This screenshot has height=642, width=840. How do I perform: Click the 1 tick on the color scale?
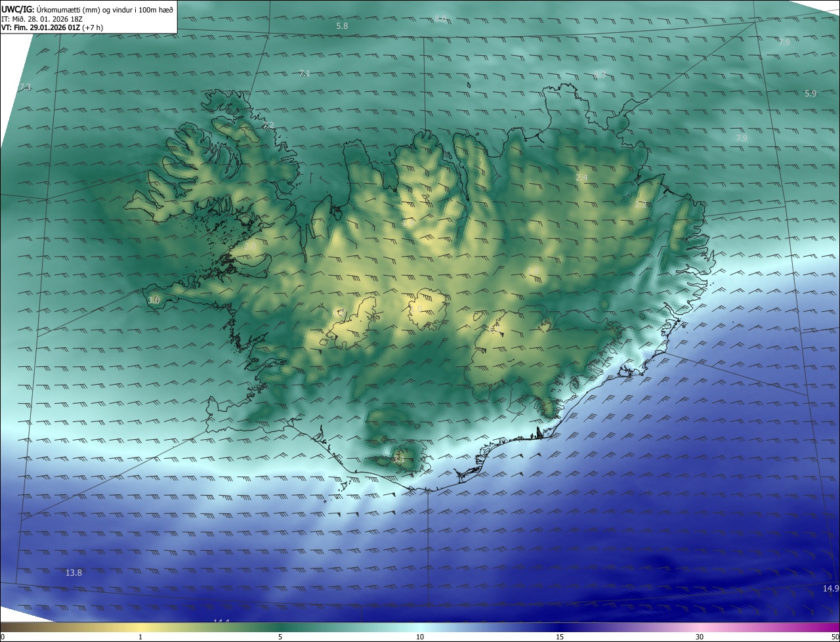[140, 637]
